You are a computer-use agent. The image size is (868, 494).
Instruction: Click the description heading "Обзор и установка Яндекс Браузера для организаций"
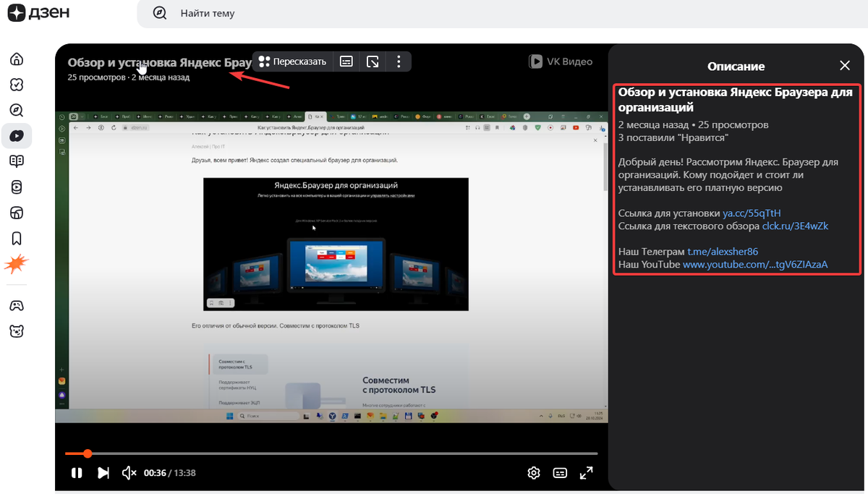[x=735, y=100]
